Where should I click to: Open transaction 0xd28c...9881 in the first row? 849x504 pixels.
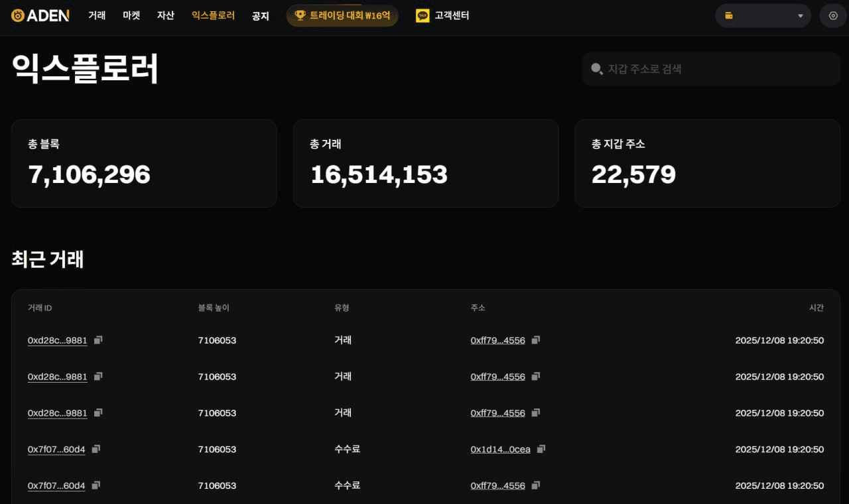57,340
